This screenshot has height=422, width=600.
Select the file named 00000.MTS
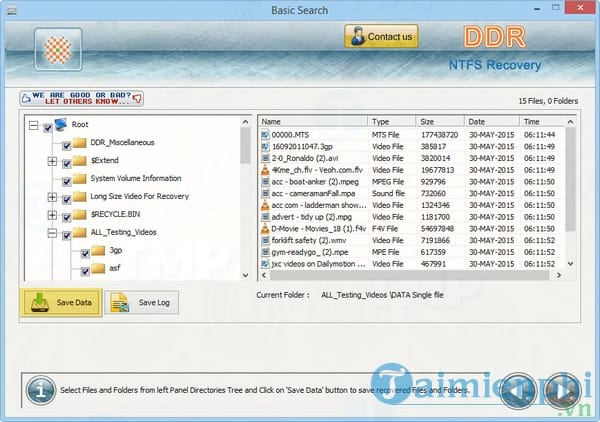pos(290,135)
